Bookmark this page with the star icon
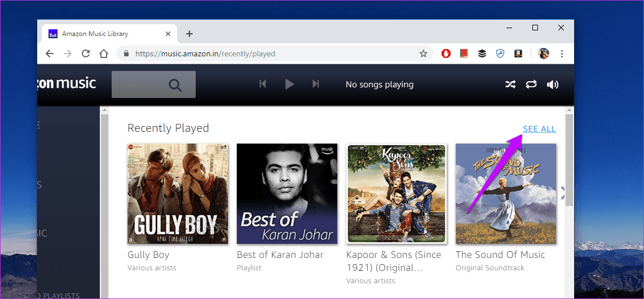Viewport: 644px width, 299px height. [x=424, y=53]
